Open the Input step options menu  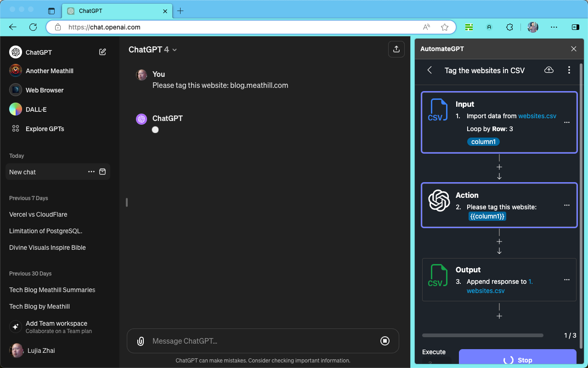(567, 122)
